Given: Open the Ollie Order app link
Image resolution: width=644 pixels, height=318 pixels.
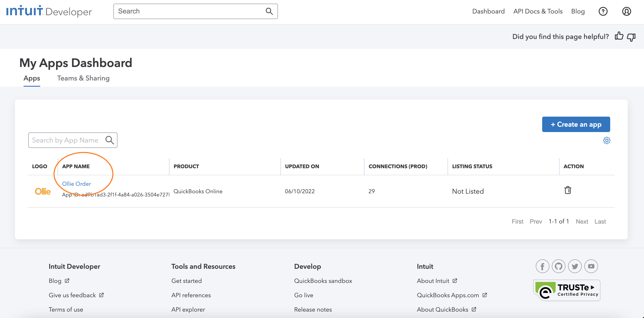Looking at the screenshot, I should point(76,184).
